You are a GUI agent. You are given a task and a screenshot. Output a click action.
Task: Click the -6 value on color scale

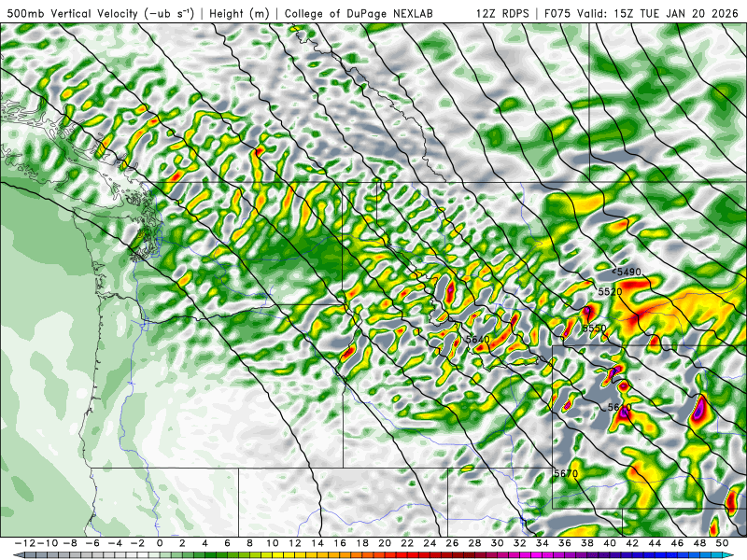coord(92,543)
